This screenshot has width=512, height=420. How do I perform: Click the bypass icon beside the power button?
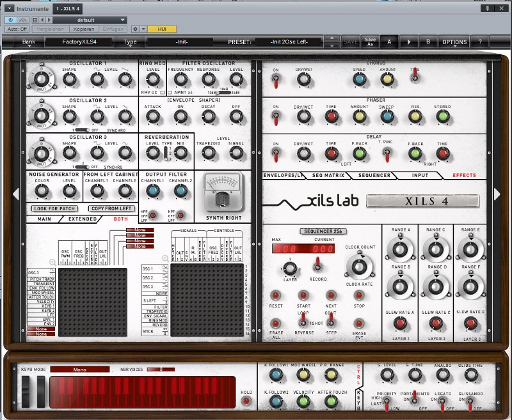coord(22,20)
